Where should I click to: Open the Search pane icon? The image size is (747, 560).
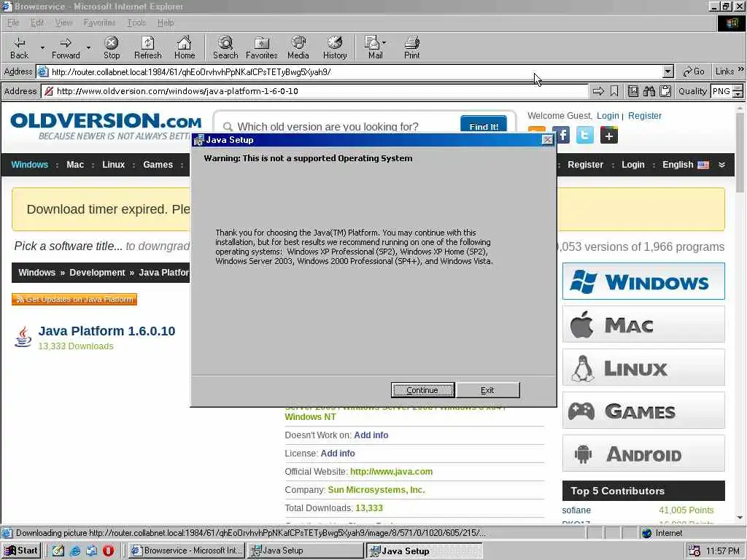click(225, 47)
